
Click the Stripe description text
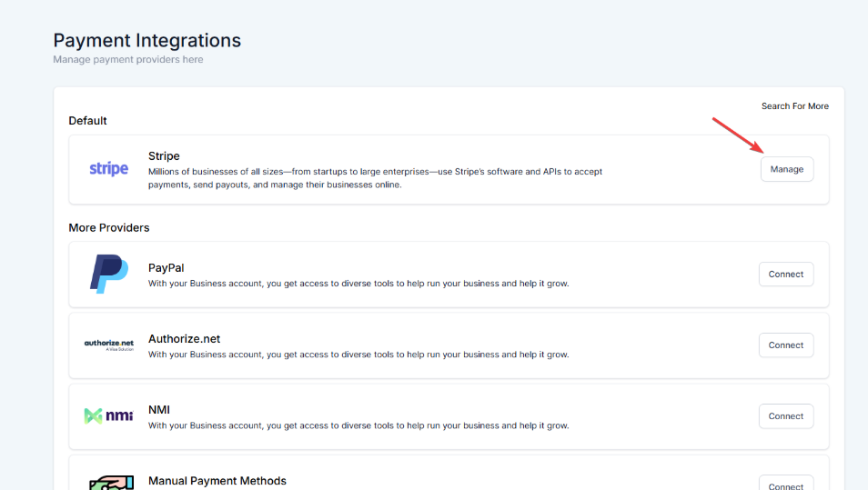coord(375,177)
